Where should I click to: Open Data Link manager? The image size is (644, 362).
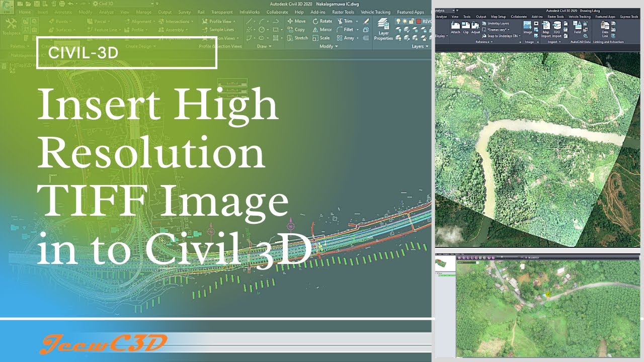[605, 29]
